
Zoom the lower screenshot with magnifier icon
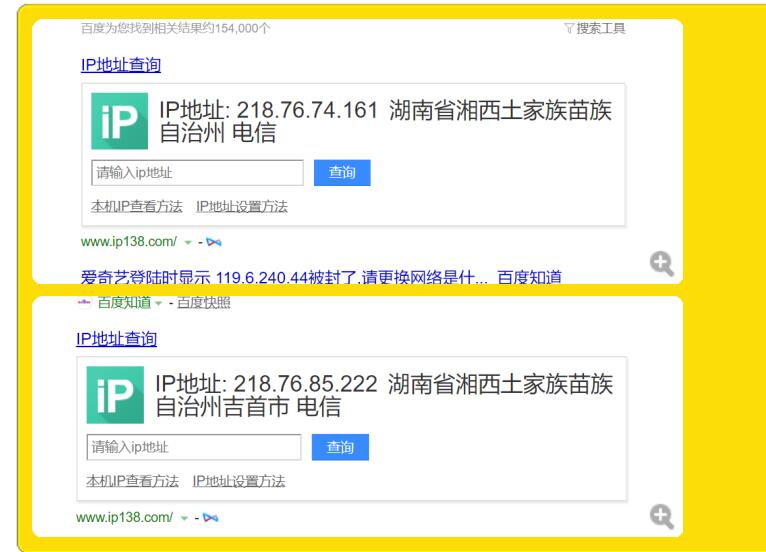(x=662, y=516)
